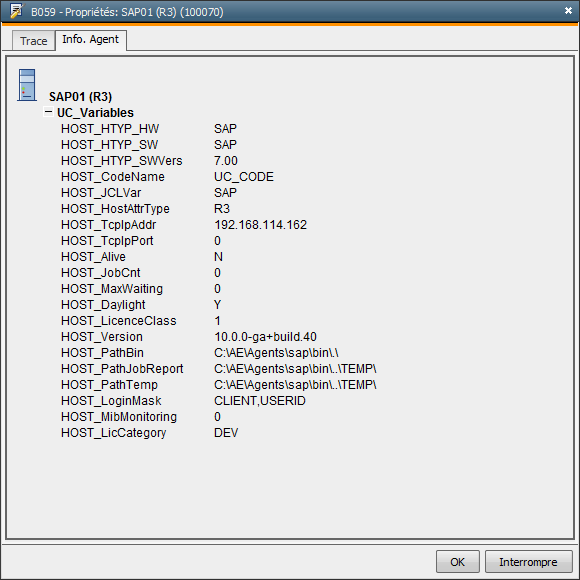Click the HOST_Alive variable name
Screen dimensions: 580x580
point(93,257)
